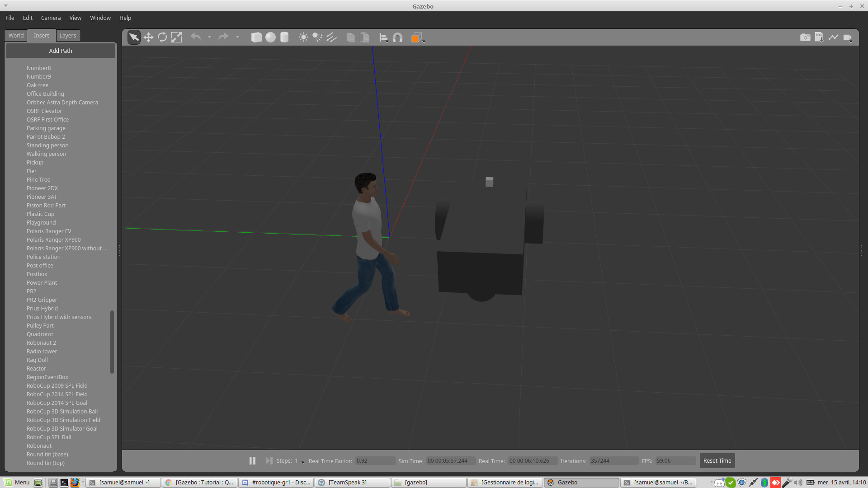Switch to the World tab
This screenshot has height=488, width=868.
tap(16, 35)
